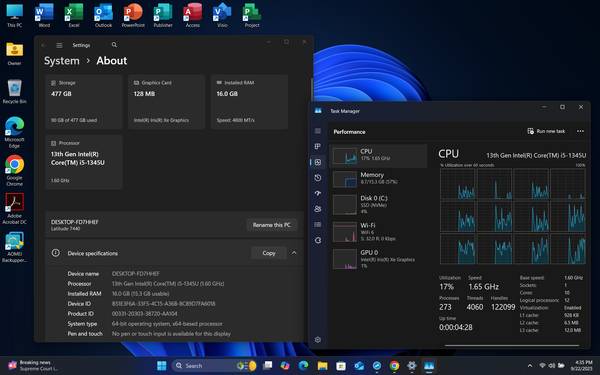
Task: Select the Word desktop shortcut
Action: pyautogui.click(x=44, y=16)
